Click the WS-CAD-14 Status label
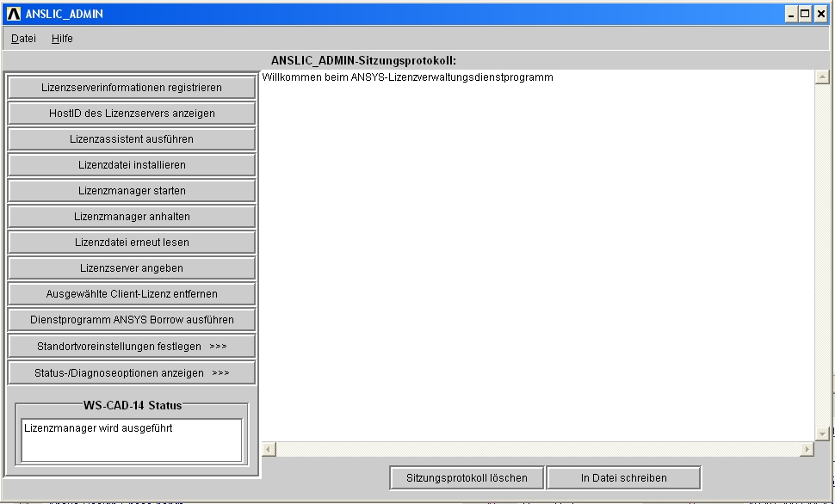 133,406
